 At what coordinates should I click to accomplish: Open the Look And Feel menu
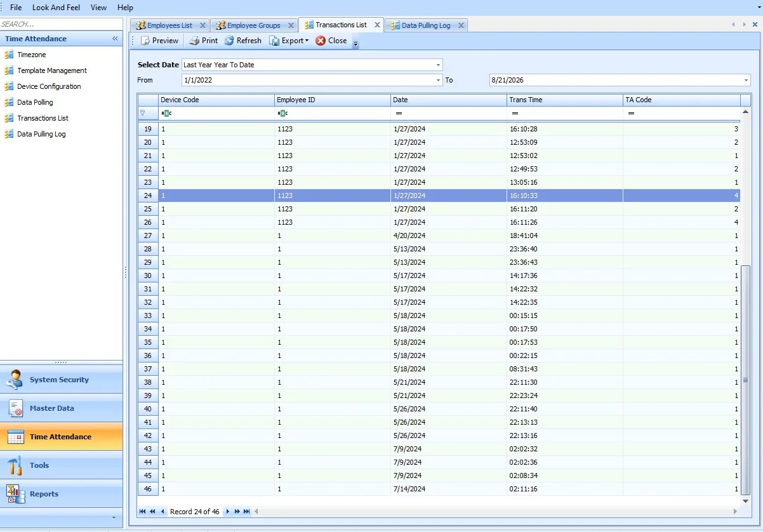point(56,8)
